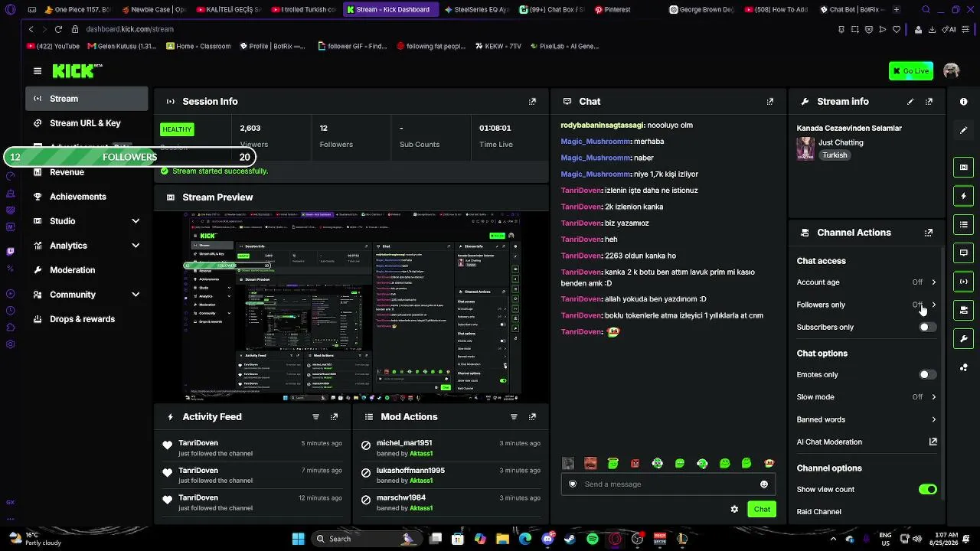980x551 pixels.
Task: Pop out the Channel Actions panel
Action: pyautogui.click(x=929, y=233)
